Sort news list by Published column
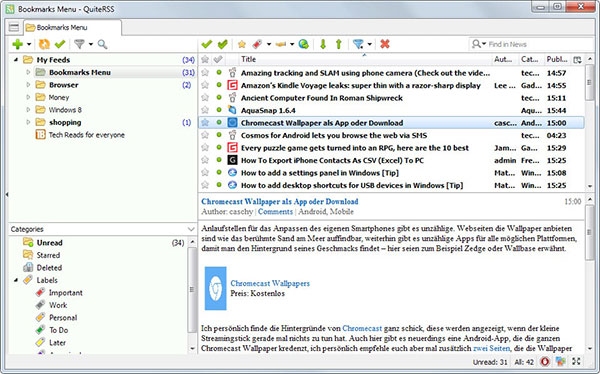600x374 pixels. tap(558, 59)
